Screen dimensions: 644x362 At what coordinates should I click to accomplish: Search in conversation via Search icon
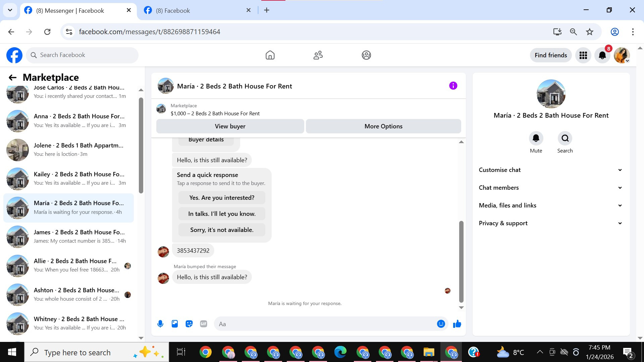[x=565, y=138]
